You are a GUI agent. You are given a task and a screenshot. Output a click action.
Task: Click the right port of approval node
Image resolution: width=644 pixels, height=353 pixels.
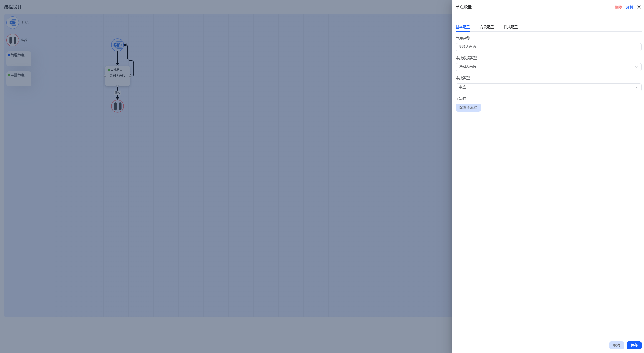pos(130,76)
